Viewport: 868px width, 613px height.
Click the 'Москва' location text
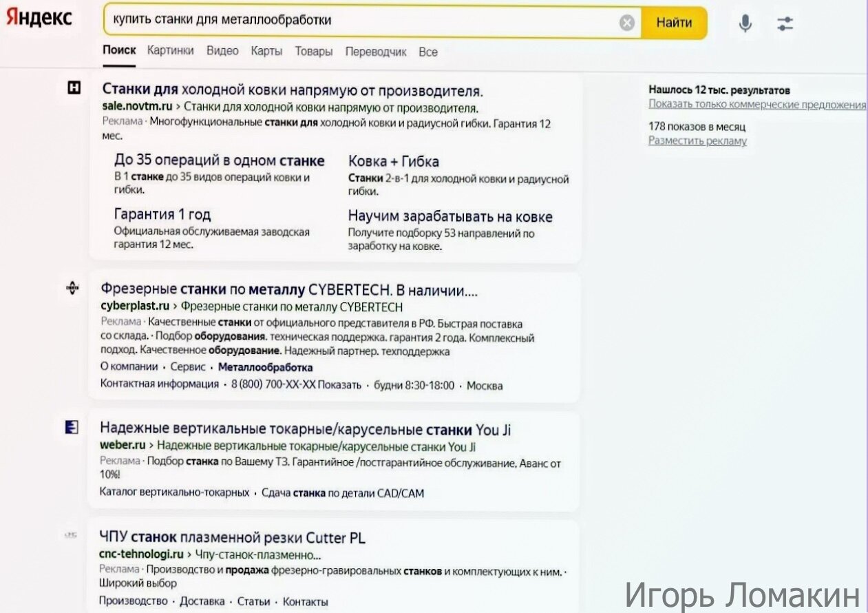(485, 386)
